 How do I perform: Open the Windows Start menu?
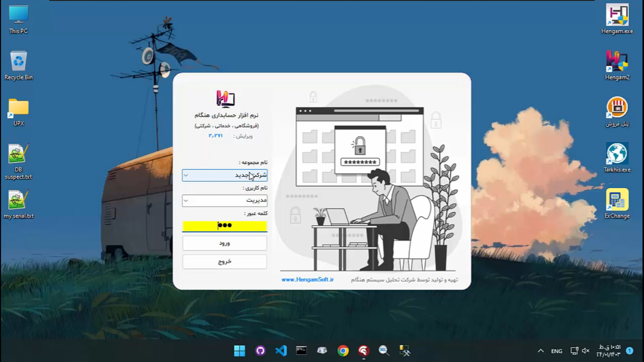(239, 351)
